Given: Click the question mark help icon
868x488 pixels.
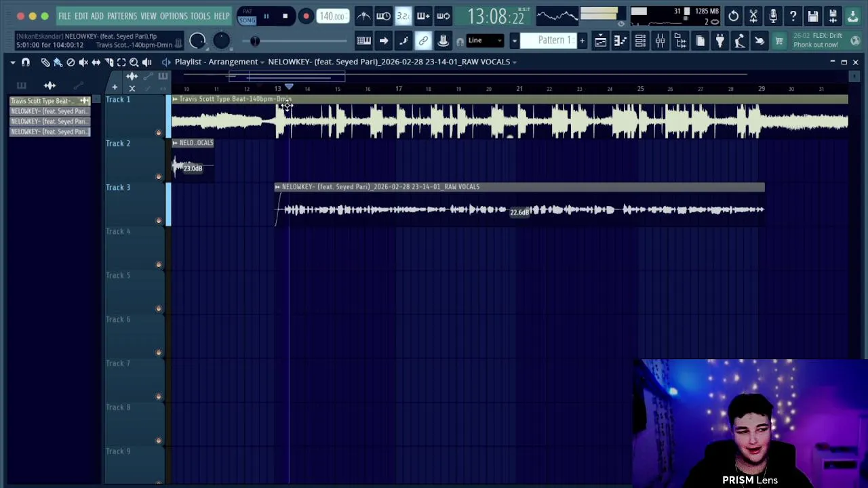Looking at the screenshot, I should tap(793, 16).
